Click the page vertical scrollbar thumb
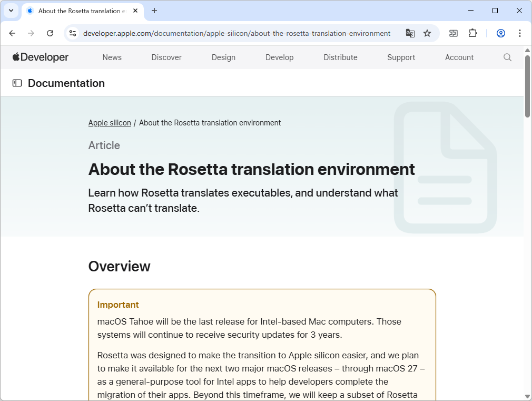532x401 pixels. point(527,86)
